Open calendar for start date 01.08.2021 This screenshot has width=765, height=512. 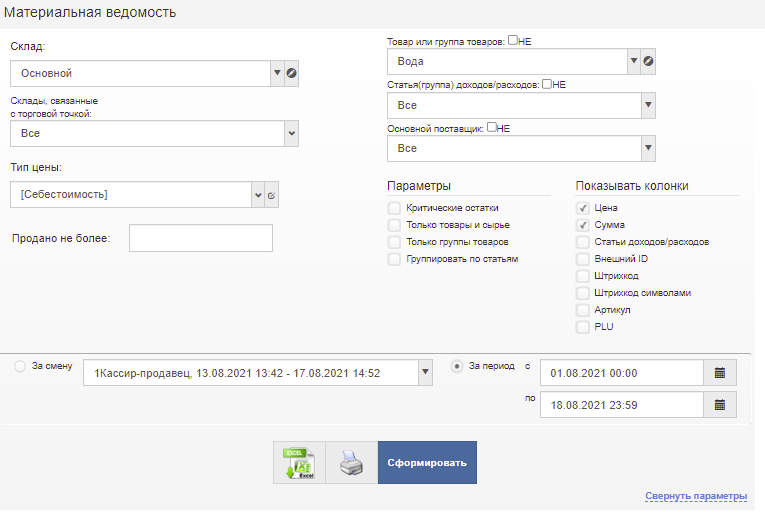[719, 373]
